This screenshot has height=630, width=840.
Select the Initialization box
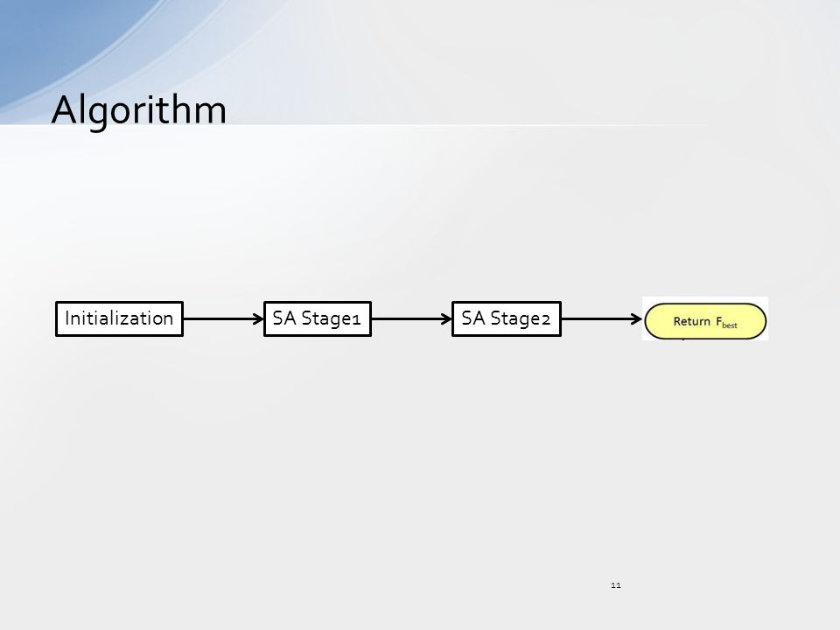coord(120,318)
